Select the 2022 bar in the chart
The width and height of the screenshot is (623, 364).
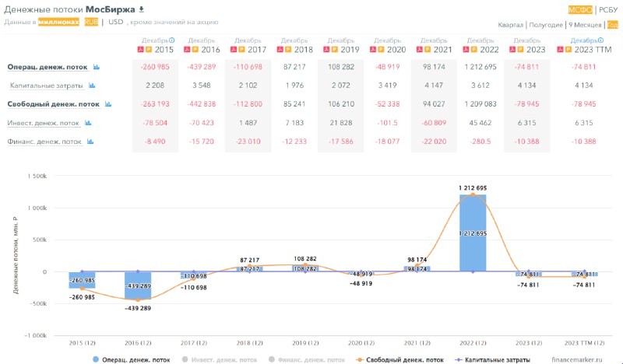pyautogui.click(x=473, y=233)
